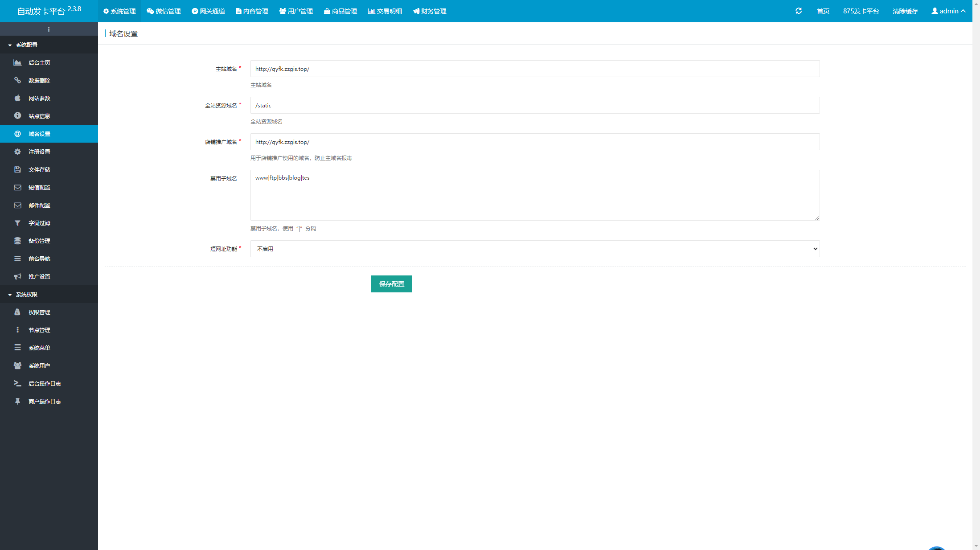This screenshot has height=550, width=980.
Task: Click inside the 禁用子域名 textarea
Action: tap(535, 195)
